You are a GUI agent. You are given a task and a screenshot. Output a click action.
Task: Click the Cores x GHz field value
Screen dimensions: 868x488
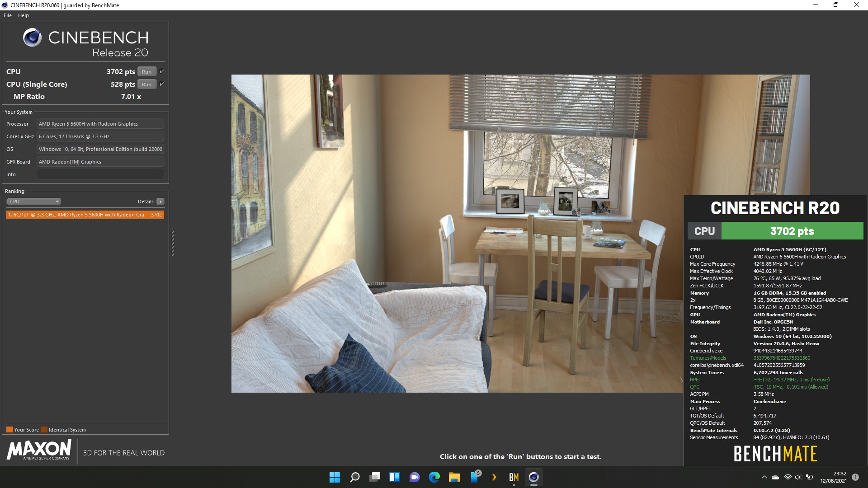click(100, 136)
